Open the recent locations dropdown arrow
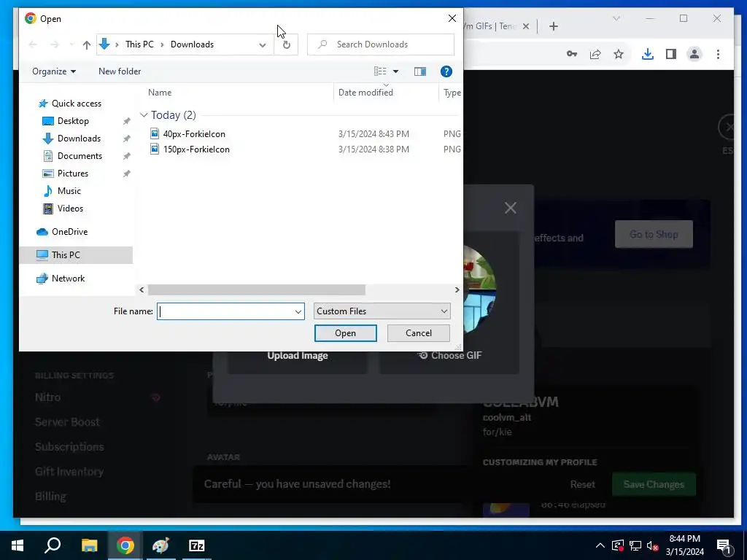747x560 pixels. tap(71, 44)
